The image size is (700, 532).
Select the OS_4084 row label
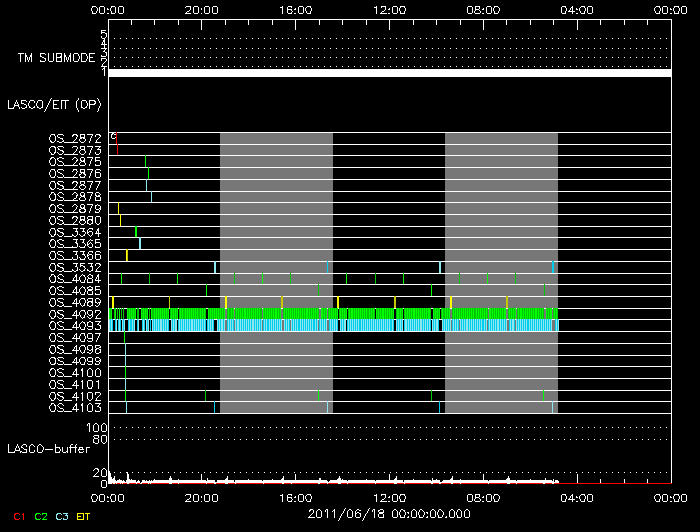tap(75, 279)
